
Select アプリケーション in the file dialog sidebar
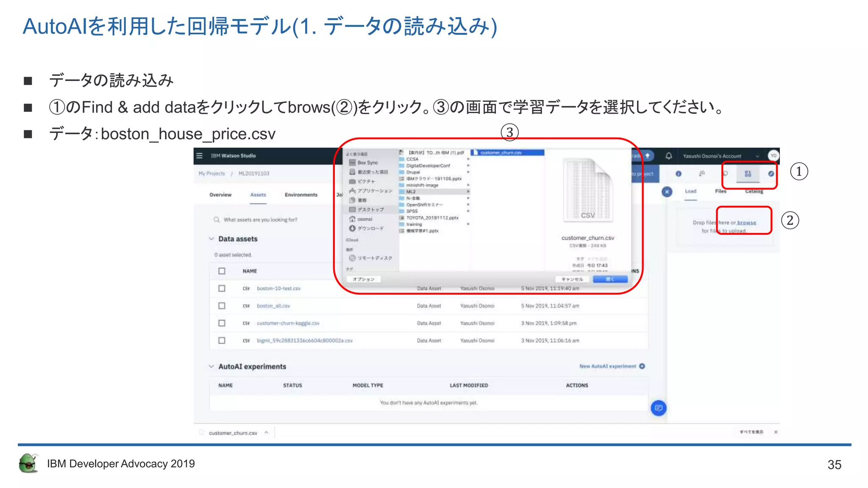371,191
